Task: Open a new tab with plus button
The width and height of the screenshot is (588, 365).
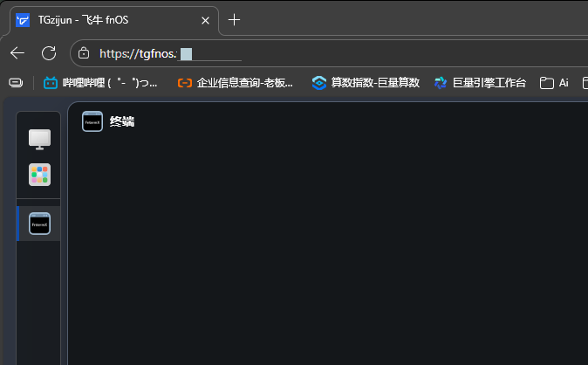Action: (x=234, y=19)
